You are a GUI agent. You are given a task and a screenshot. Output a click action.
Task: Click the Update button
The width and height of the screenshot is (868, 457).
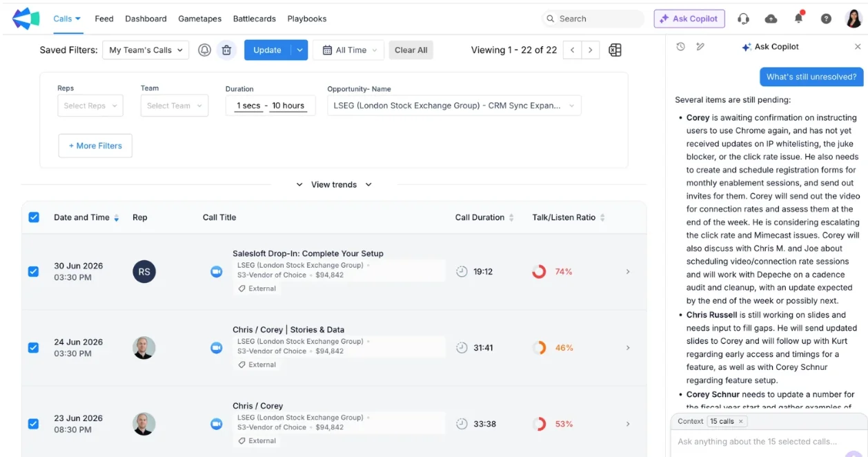267,50
